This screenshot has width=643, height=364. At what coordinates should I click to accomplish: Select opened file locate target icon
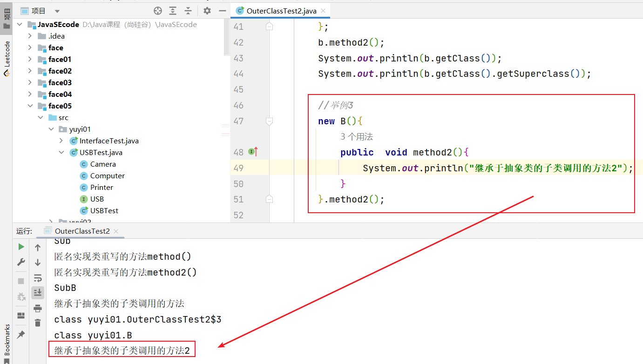tap(158, 11)
